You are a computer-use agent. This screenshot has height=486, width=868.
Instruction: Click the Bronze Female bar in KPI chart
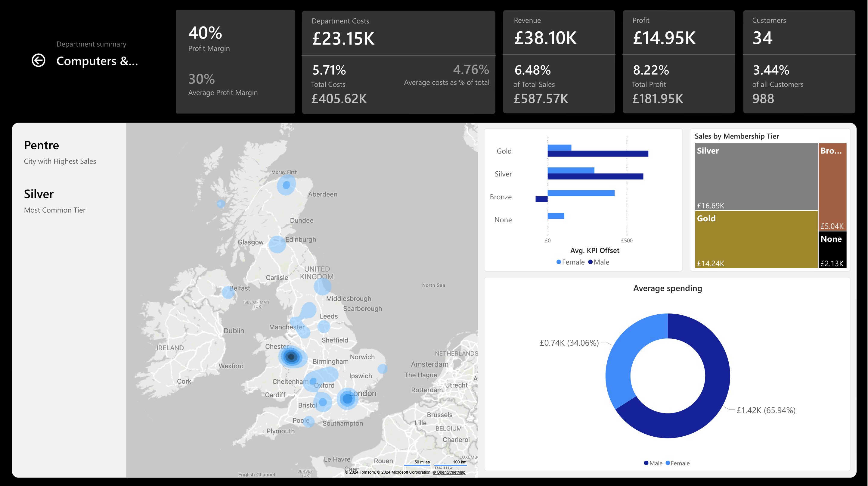[x=581, y=193]
